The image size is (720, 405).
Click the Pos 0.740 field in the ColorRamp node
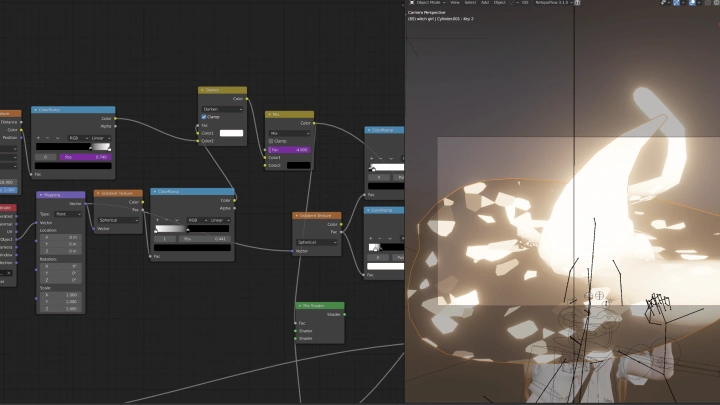(85, 157)
